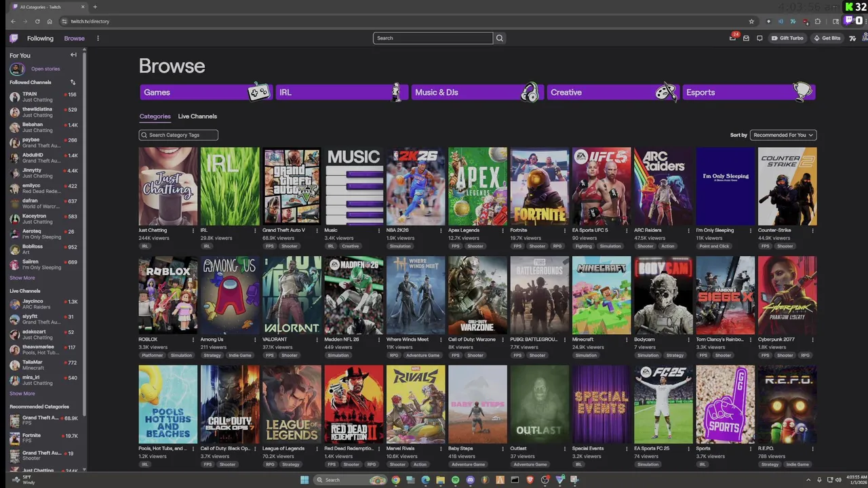Click the Get Bits button

827,39
